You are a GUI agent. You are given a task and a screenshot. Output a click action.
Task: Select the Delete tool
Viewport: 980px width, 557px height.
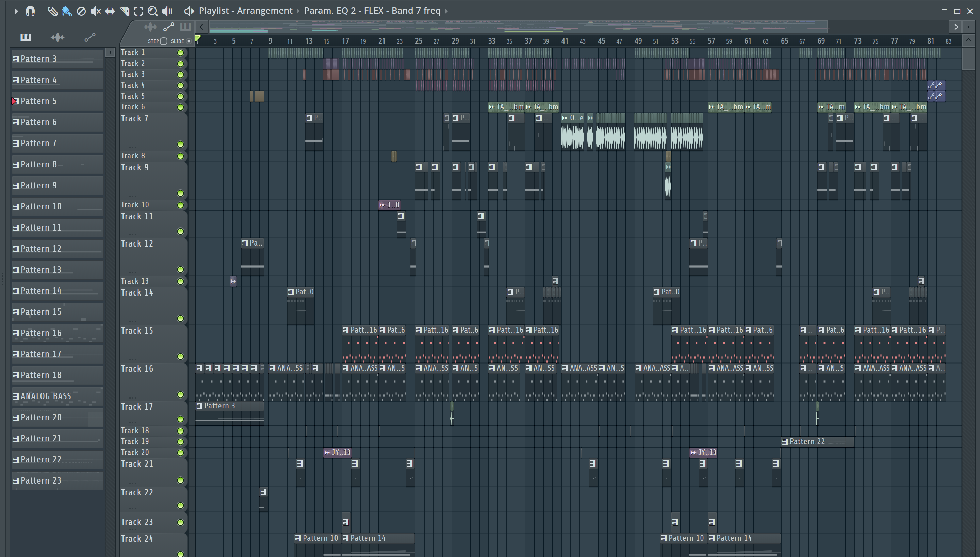click(81, 11)
